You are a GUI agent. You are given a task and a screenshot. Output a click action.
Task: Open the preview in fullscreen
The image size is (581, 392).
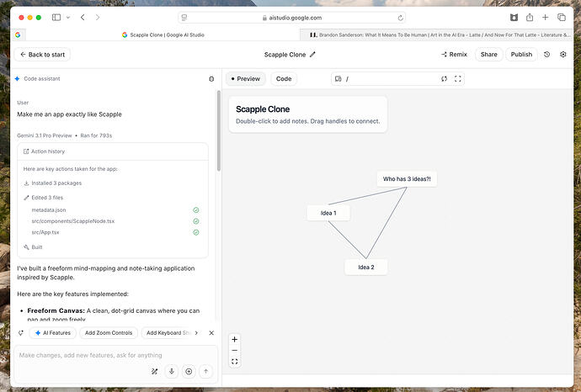click(457, 79)
